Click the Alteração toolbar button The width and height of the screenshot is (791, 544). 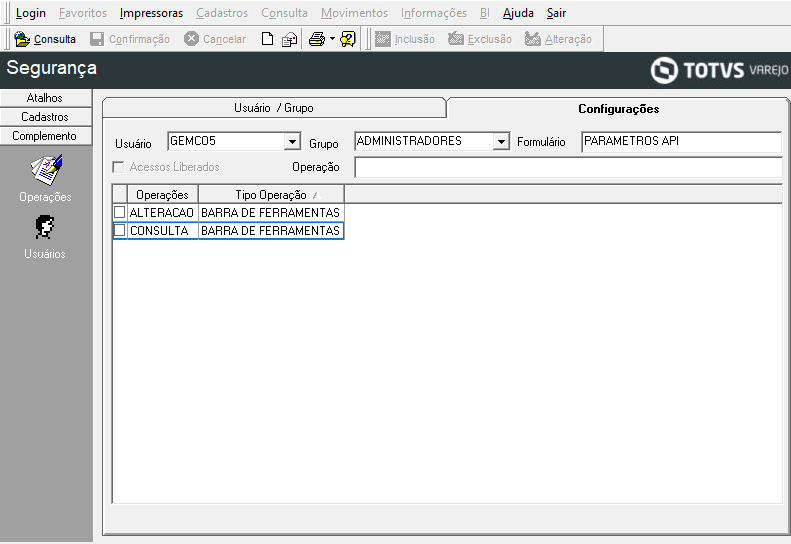558,39
